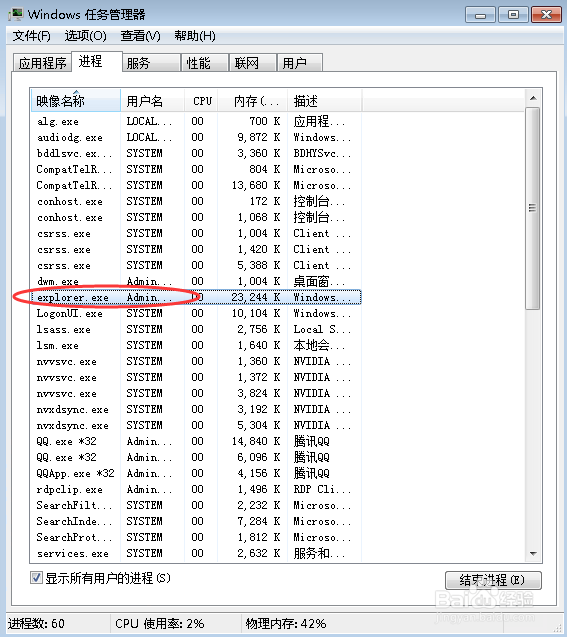This screenshot has height=637, width=567.
Task: Sort by 用户名 column header
Action: [x=152, y=101]
